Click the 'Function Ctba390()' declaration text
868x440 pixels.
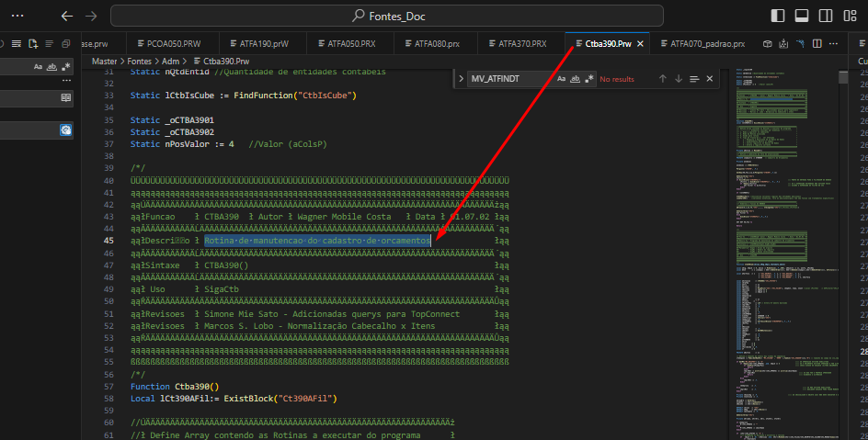[x=175, y=387]
